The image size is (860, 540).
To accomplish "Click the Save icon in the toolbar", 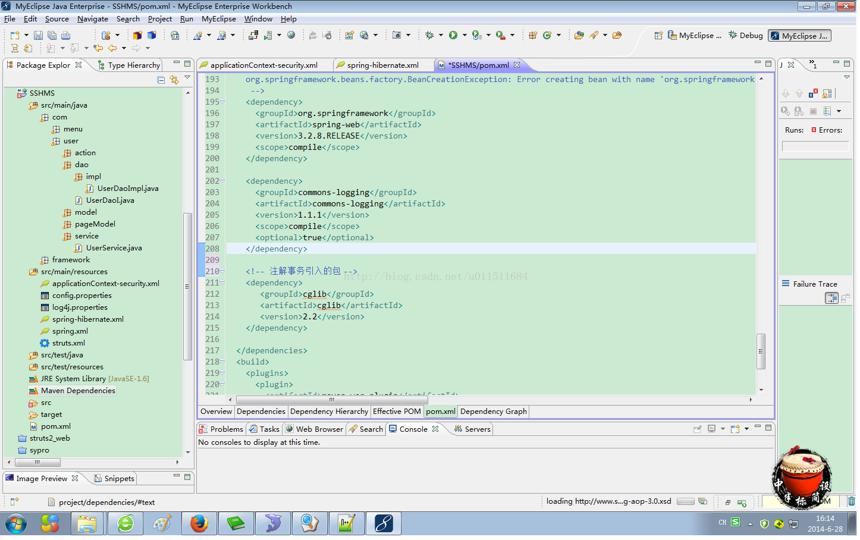I will [x=38, y=36].
